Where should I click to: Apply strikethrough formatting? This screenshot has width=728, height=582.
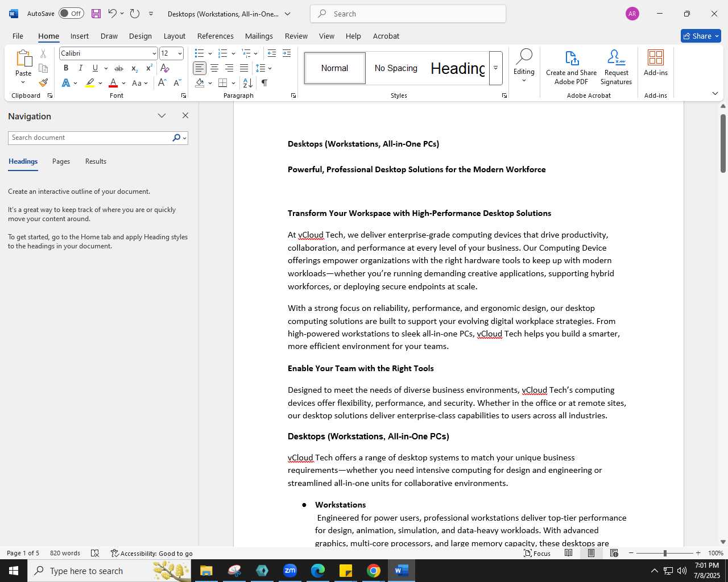click(119, 68)
